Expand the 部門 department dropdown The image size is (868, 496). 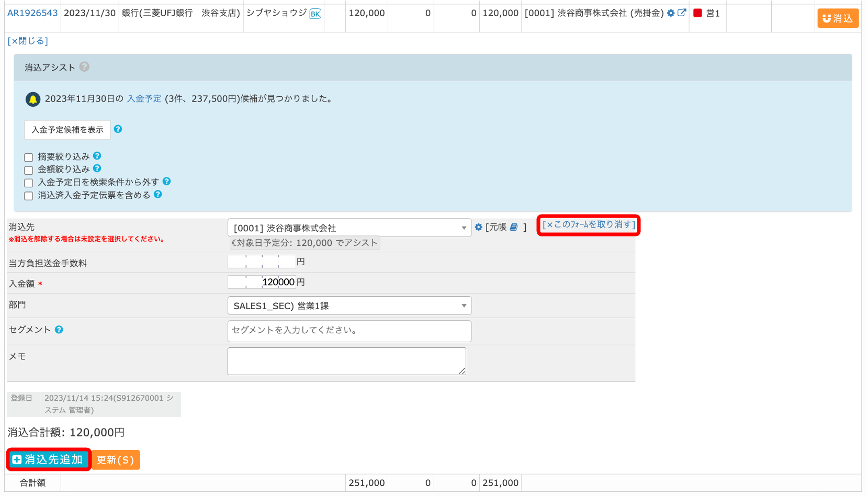point(349,306)
